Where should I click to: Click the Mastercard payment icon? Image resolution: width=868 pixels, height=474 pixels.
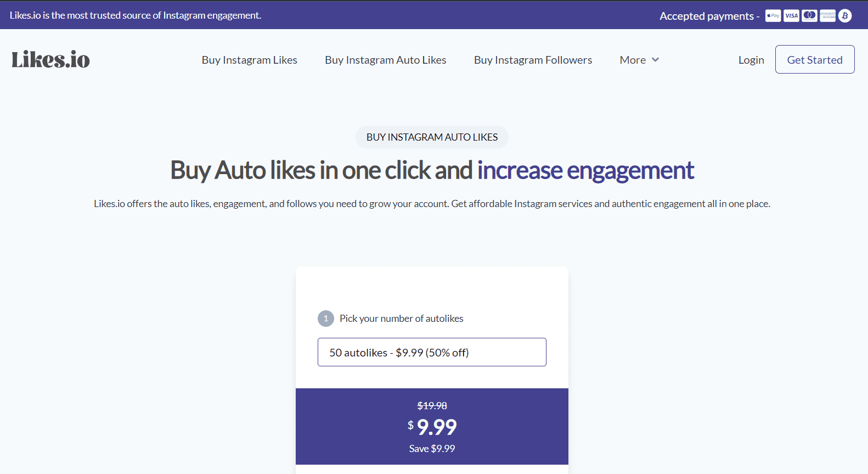pos(809,15)
